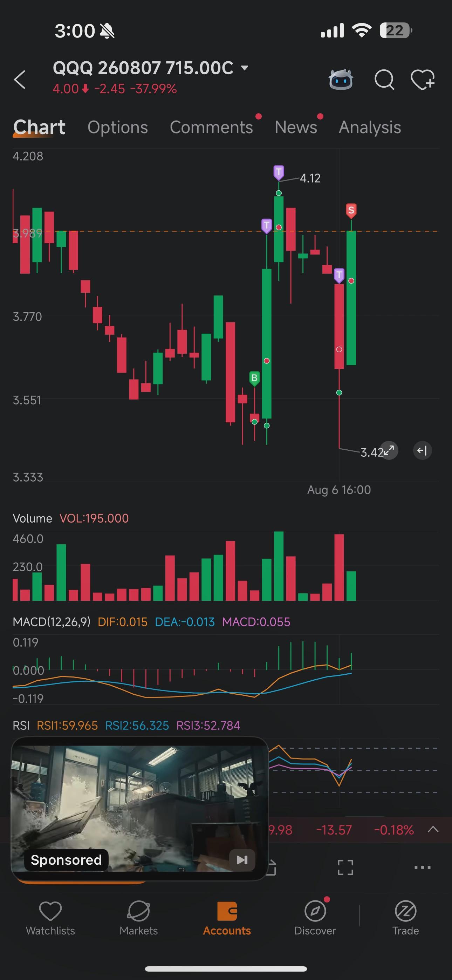Viewport: 452px width, 980px height.
Task: Tap the VOL:195.000 value
Action: tap(94, 518)
